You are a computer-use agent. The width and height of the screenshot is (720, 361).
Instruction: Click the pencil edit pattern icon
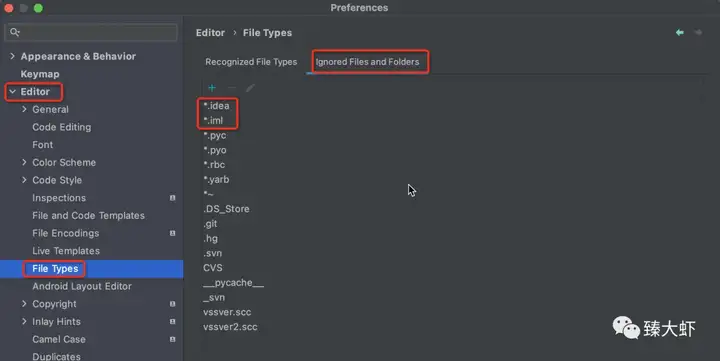coord(250,88)
